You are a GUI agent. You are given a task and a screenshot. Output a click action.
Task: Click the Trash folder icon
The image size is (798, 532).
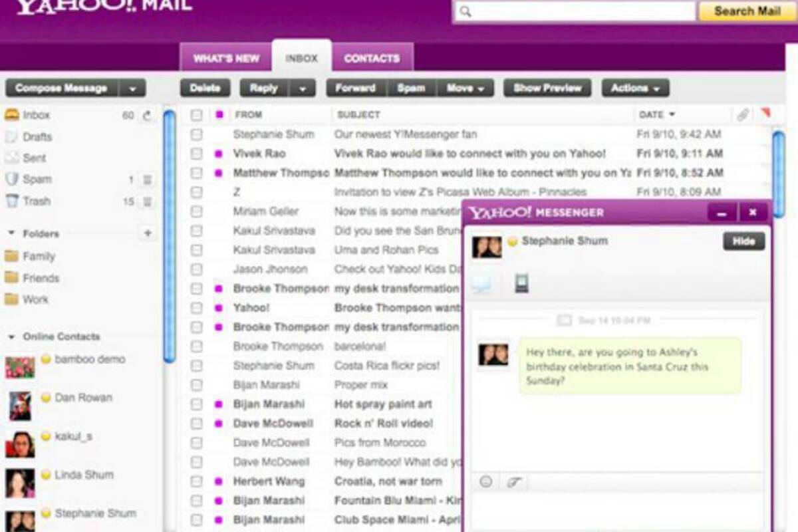[x=11, y=201]
